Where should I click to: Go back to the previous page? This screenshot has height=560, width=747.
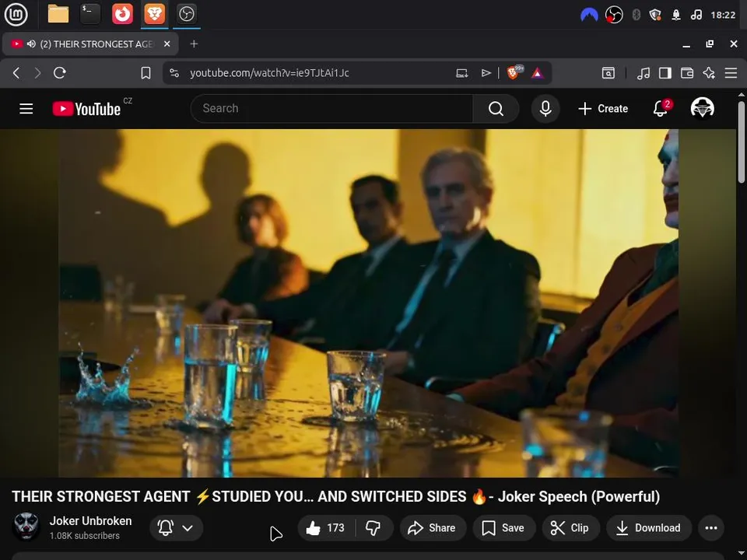[16, 73]
